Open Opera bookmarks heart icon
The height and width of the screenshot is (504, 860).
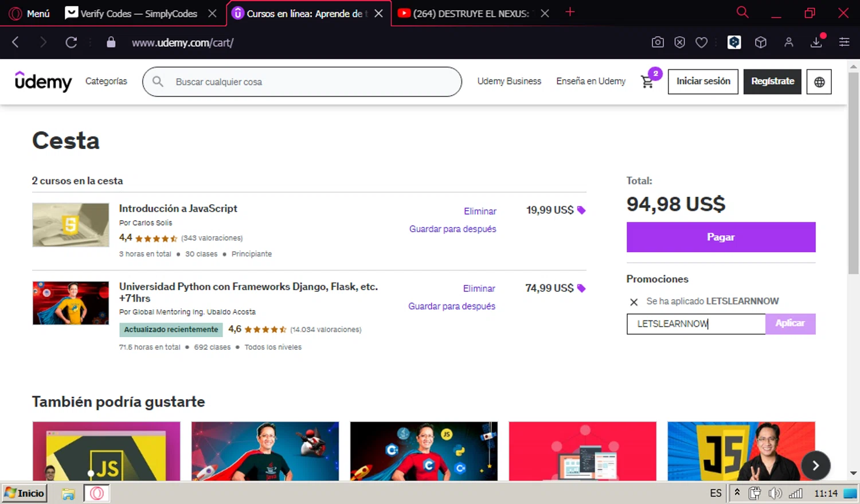pyautogui.click(x=701, y=42)
